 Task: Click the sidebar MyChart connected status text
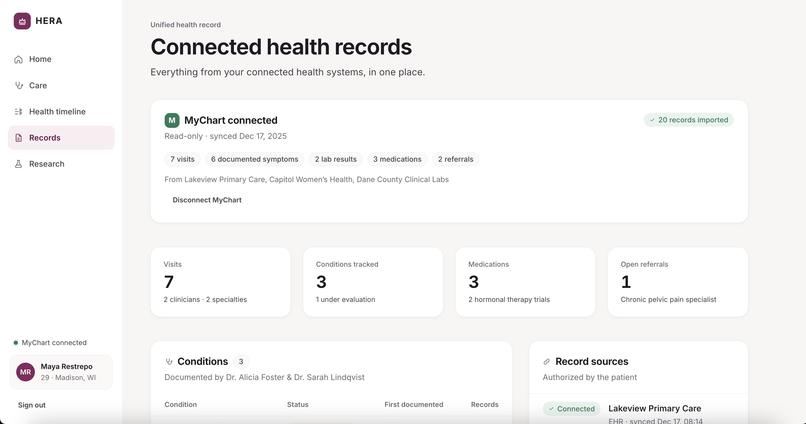coord(54,343)
